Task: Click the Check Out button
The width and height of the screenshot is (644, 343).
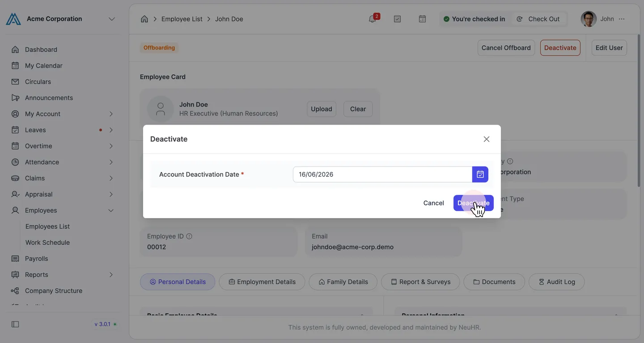Action: tap(538, 19)
